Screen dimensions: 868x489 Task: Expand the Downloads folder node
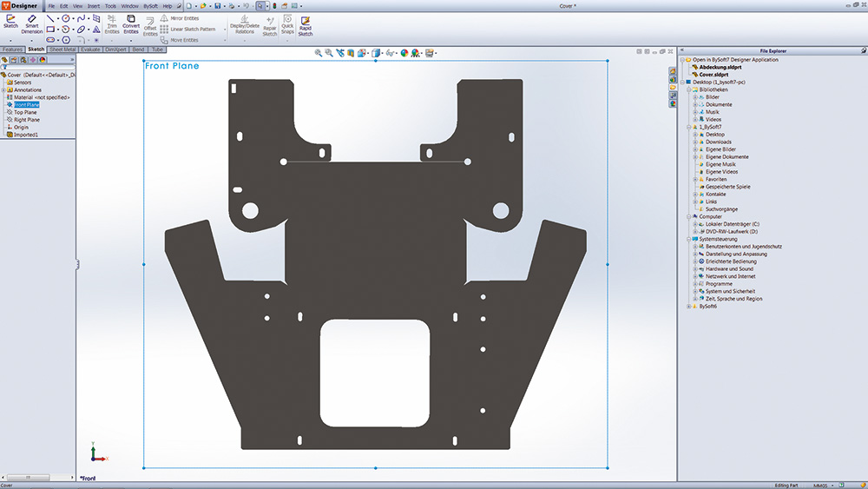coord(695,142)
